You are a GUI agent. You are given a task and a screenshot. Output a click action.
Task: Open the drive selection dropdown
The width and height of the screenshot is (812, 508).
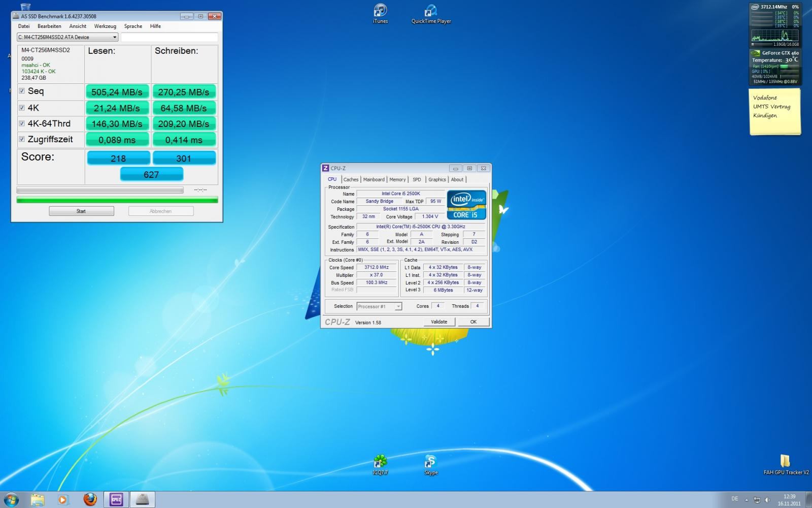pyautogui.click(x=67, y=37)
